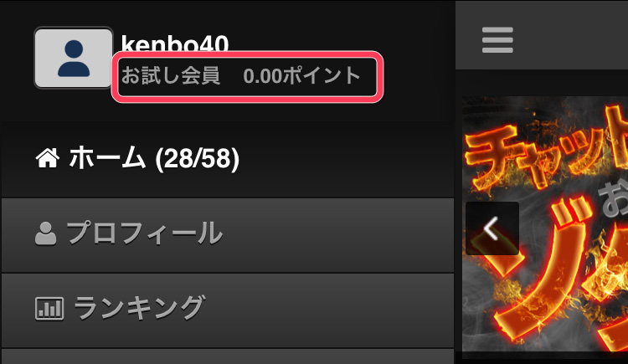628x364 pixels.
Task: Click the 0.00ポイント balance text
Action: point(302,75)
